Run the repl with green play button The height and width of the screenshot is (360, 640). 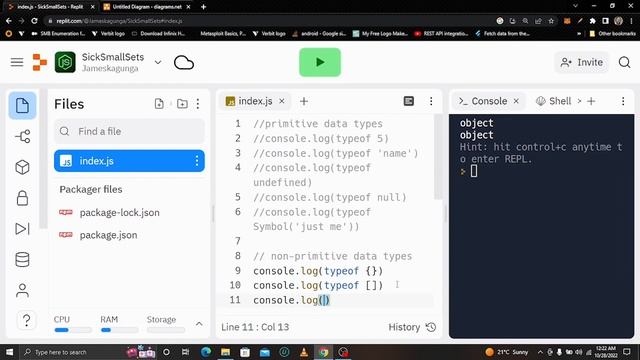(320, 62)
